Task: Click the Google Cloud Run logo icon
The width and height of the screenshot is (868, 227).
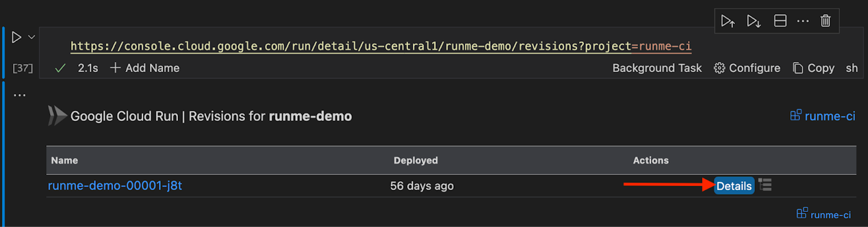Action: [57, 116]
